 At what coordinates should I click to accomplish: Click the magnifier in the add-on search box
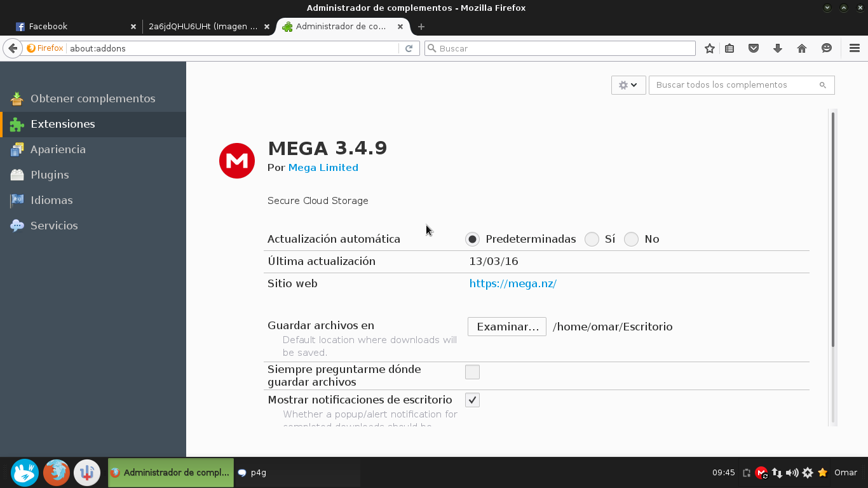[x=823, y=85]
